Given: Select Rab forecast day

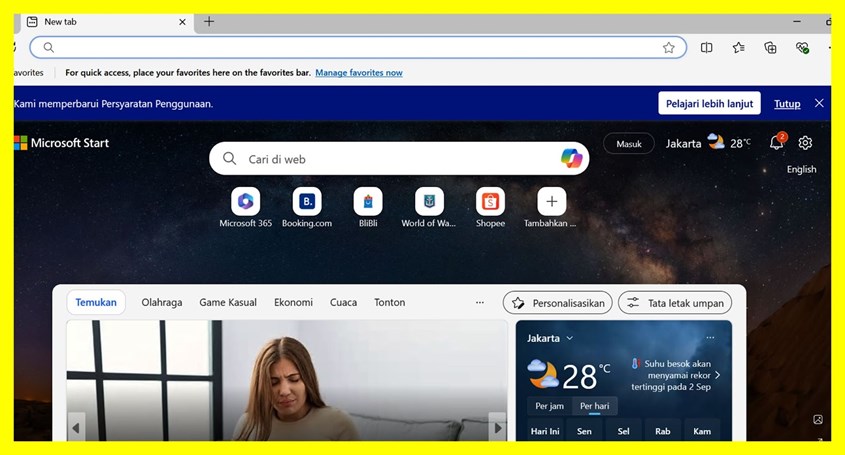Looking at the screenshot, I should (663, 431).
